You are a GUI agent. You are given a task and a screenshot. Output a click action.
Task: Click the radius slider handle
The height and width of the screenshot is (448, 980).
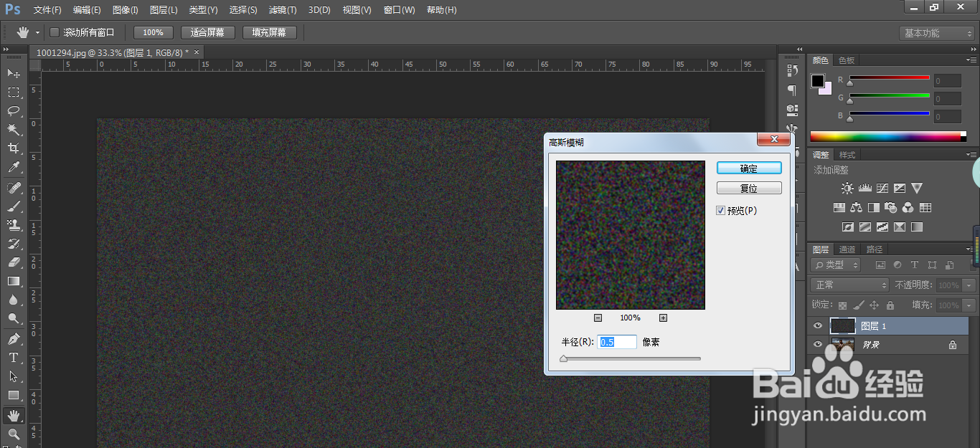pyautogui.click(x=563, y=358)
